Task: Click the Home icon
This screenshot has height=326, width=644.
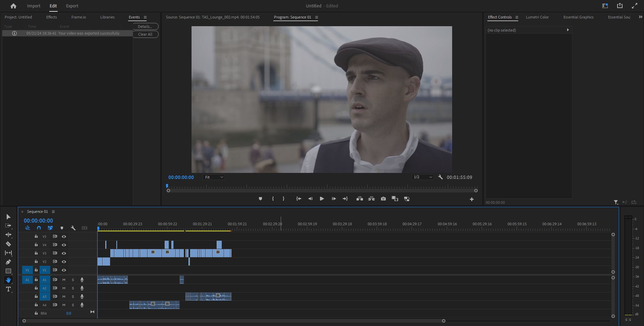Action: [x=13, y=6]
